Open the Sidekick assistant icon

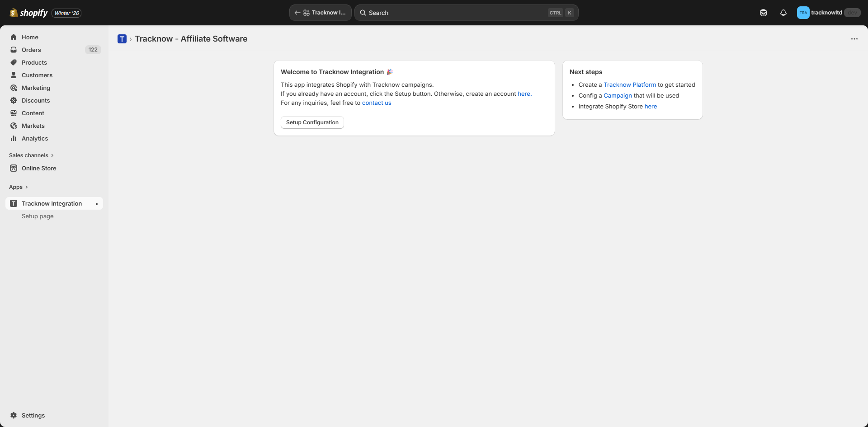763,13
